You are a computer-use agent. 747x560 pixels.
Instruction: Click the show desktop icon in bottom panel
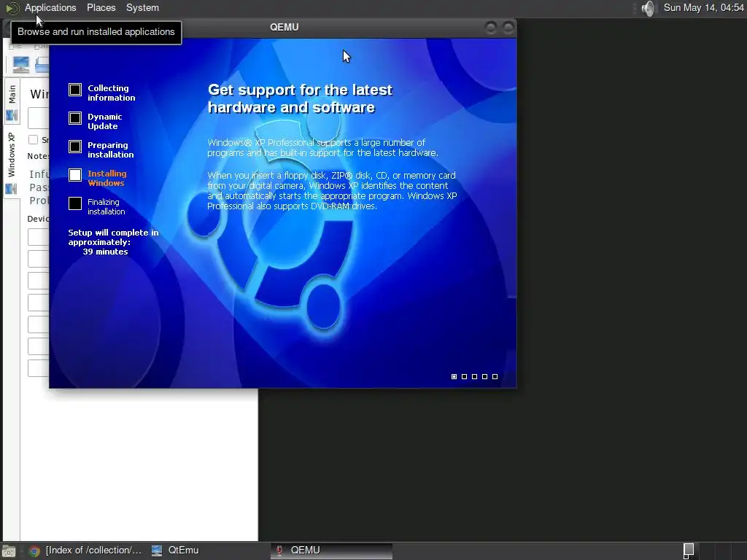click(9, 551)
